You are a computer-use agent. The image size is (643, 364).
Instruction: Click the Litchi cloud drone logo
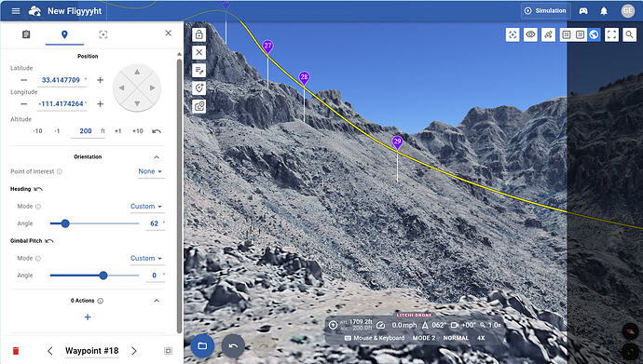[x=34, y=11]
